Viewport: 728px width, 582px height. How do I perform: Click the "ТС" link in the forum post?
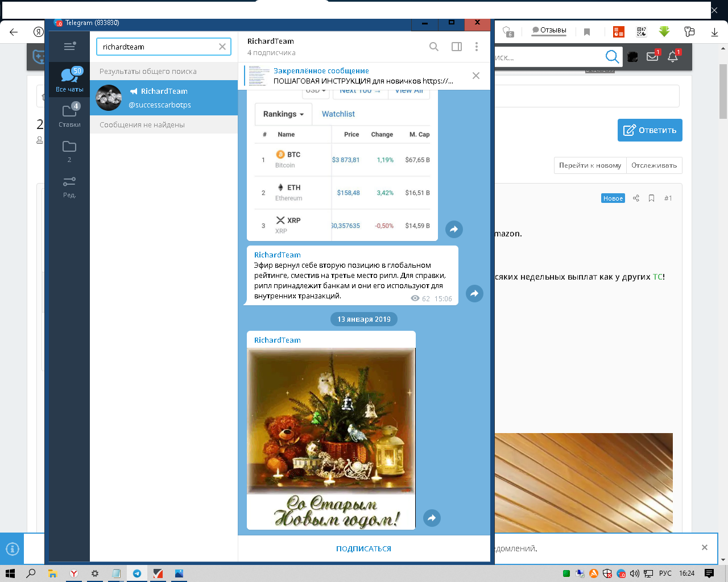[x=657, y=277]
